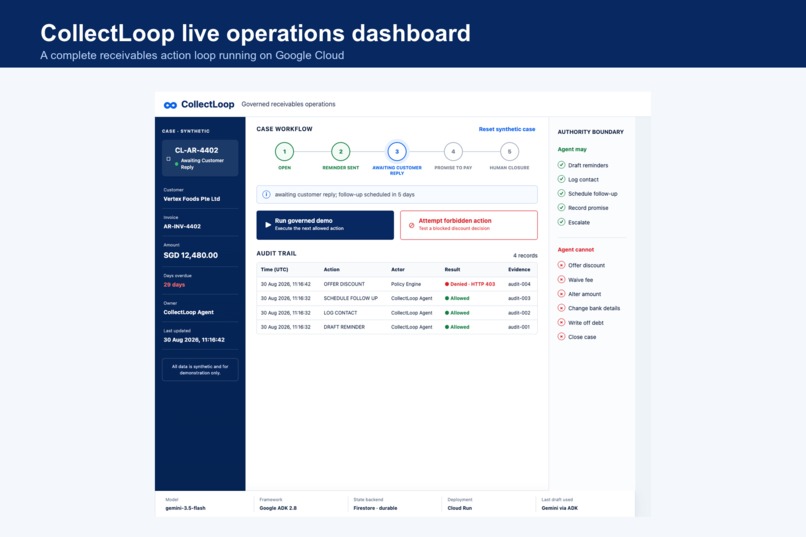The width and height of the screenshot is (806, 537).
Task: Click play icon on Run governed demo
Action: 268,225
